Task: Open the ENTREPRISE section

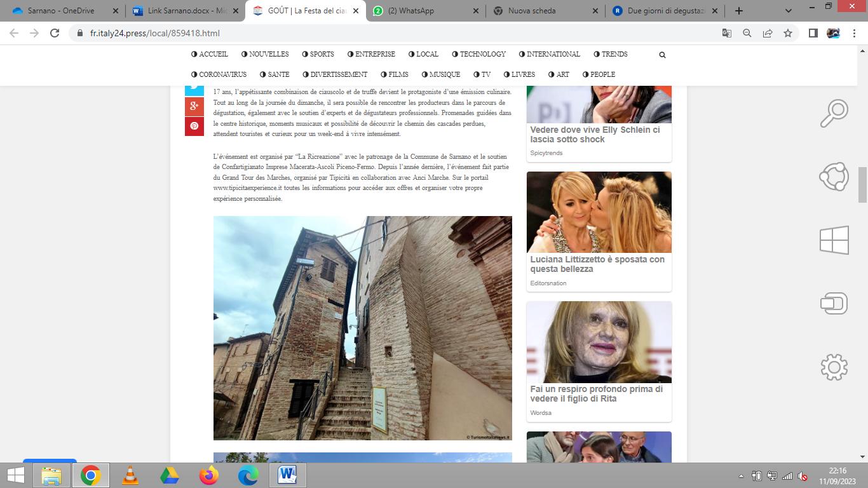Action: coord(371,54)
